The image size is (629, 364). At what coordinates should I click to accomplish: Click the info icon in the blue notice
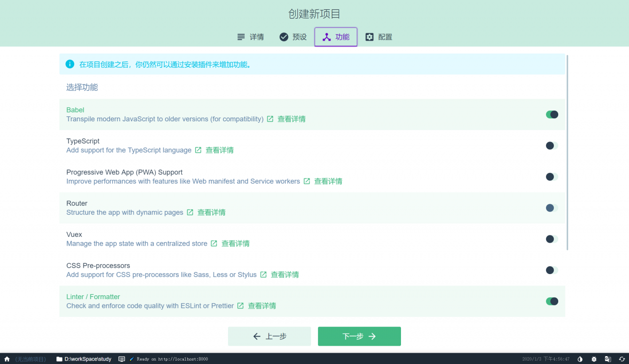[x=70, y=64]
